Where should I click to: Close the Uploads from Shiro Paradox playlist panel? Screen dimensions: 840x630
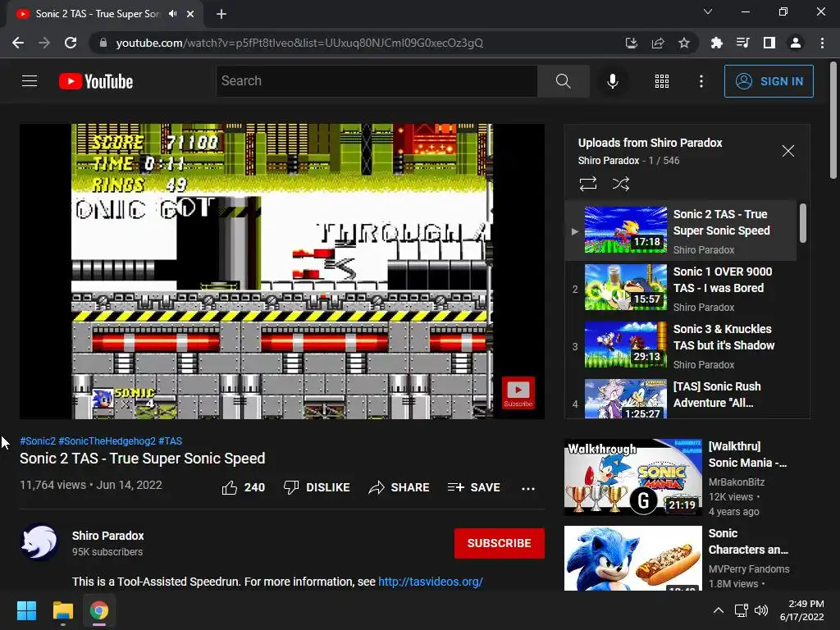(x=787, y=151)
